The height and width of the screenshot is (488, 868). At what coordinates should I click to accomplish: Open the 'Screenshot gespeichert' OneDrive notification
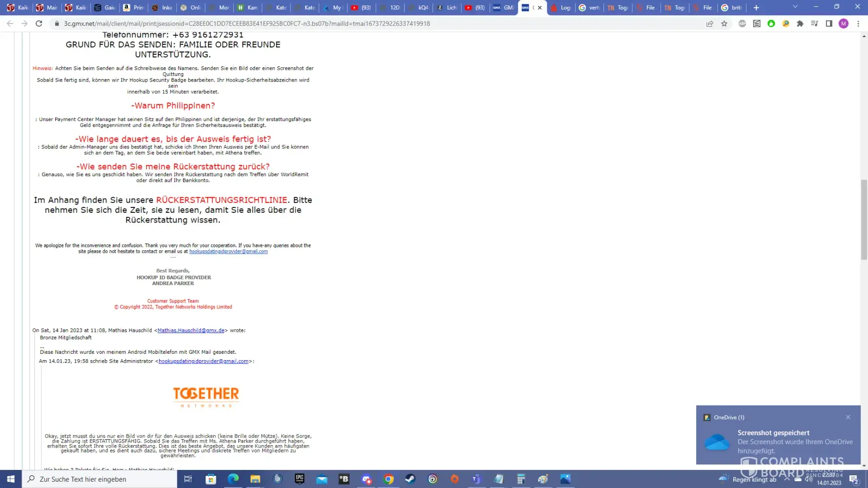pos(778,435)
